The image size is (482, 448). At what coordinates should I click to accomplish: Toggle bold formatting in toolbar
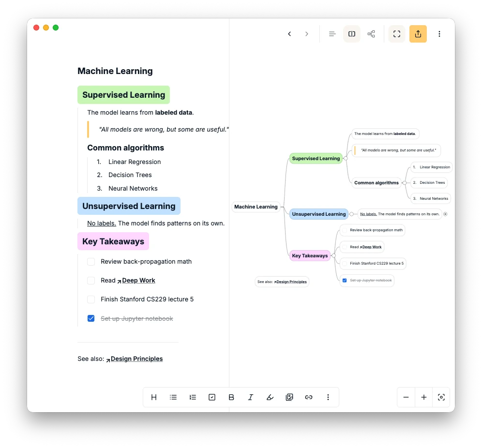(x=231, y=397)
